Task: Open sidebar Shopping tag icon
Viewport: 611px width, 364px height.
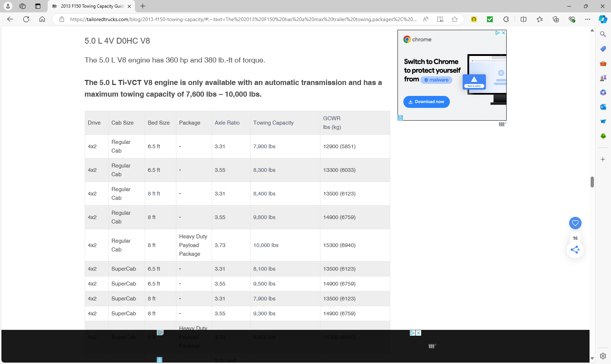Action: (603, 49)
